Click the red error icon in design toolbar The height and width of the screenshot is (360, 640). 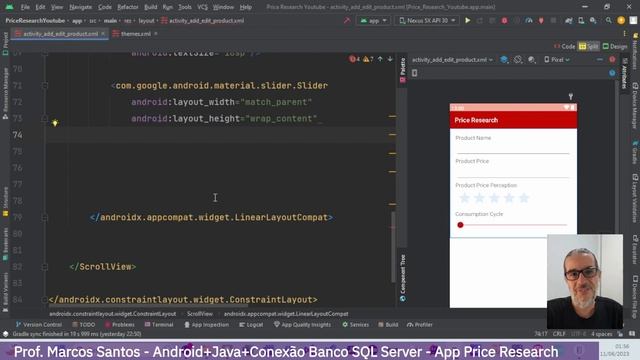point(612,60)
